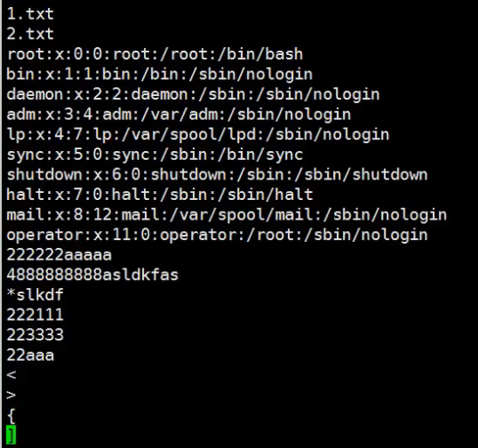Place cursor on sync:x:5:0 line
The image size is (478, 448).
tap(155, 155)
